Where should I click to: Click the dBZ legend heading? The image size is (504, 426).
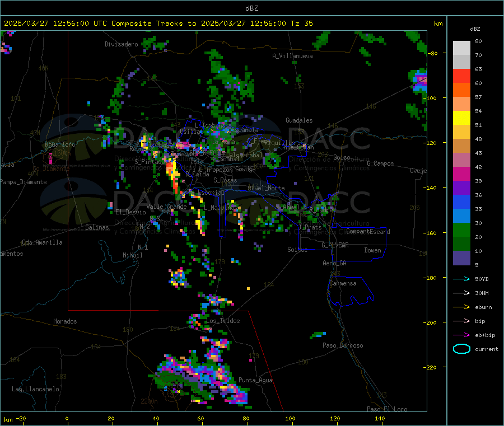475,29
